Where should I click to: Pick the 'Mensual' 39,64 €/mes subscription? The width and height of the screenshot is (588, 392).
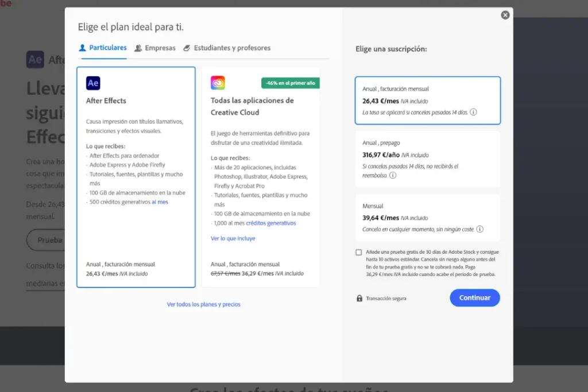pyautogui.click(x=427, y=218)
